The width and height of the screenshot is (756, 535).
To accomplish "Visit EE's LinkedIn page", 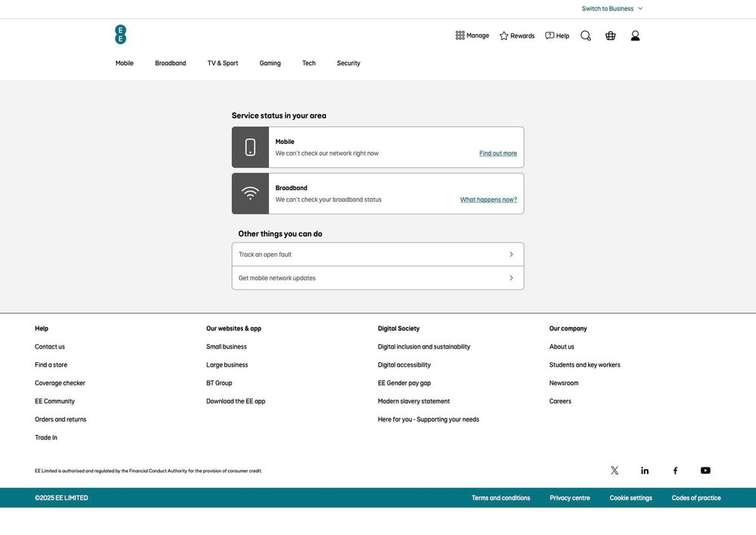I will [645, 471].
